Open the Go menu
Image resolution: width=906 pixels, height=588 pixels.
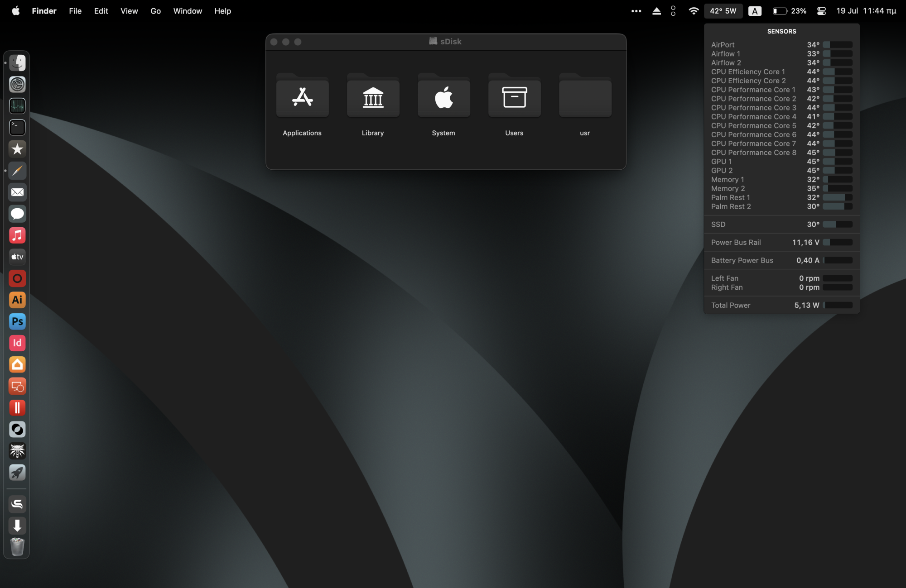155,11
